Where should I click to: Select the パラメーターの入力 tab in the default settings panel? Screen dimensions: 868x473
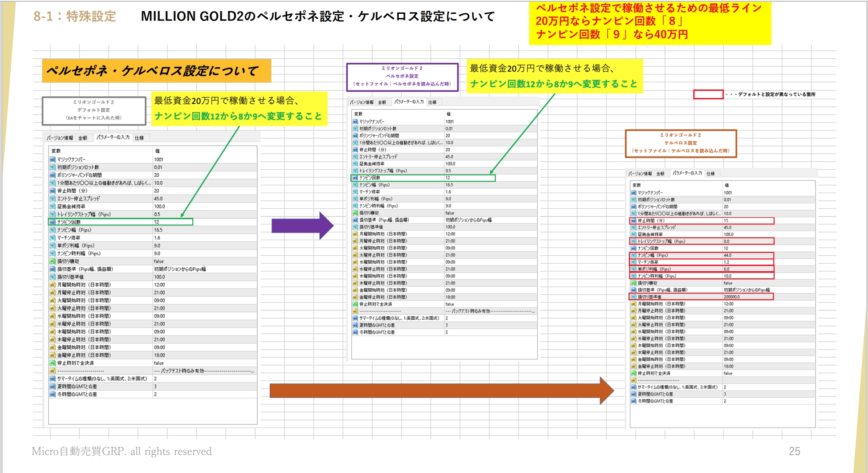coord(113,138)
